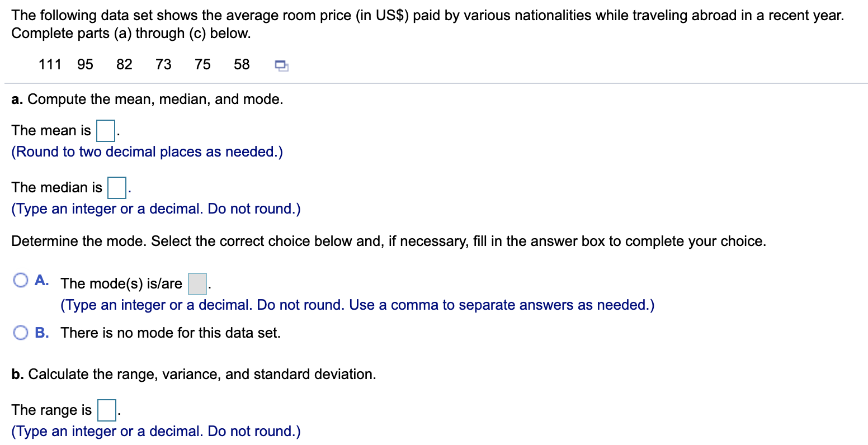Click the instruction text under the range box
The width and height of the screenshot is (868, 445).
point(157,431)
